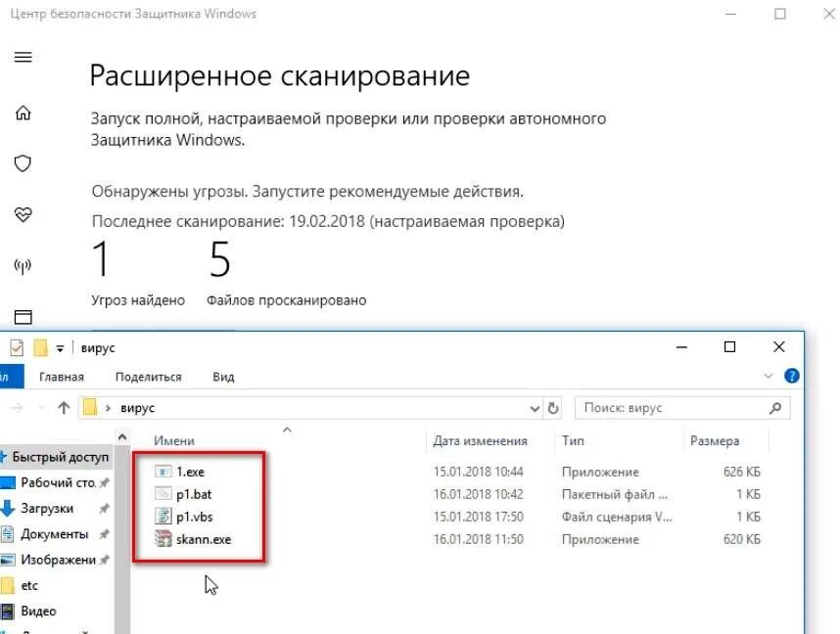Click the p1.vbs script icon
840x634 pixels.
(163, 517)
